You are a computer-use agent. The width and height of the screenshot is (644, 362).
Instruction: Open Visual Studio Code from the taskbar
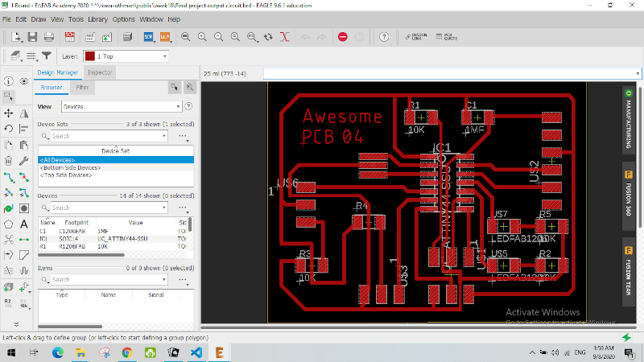point(196,352)
